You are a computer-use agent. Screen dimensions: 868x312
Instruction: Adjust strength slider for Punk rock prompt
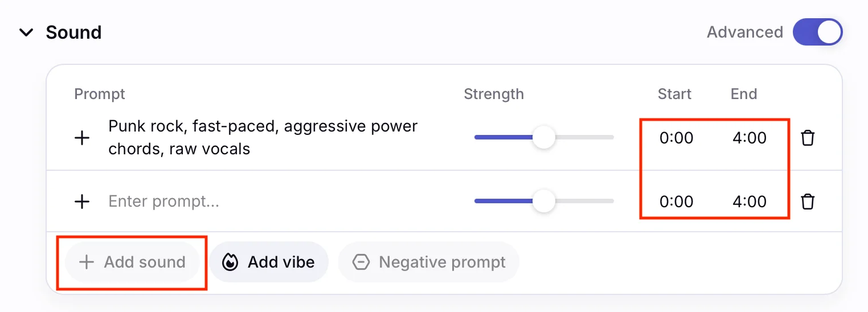(544, 137)
